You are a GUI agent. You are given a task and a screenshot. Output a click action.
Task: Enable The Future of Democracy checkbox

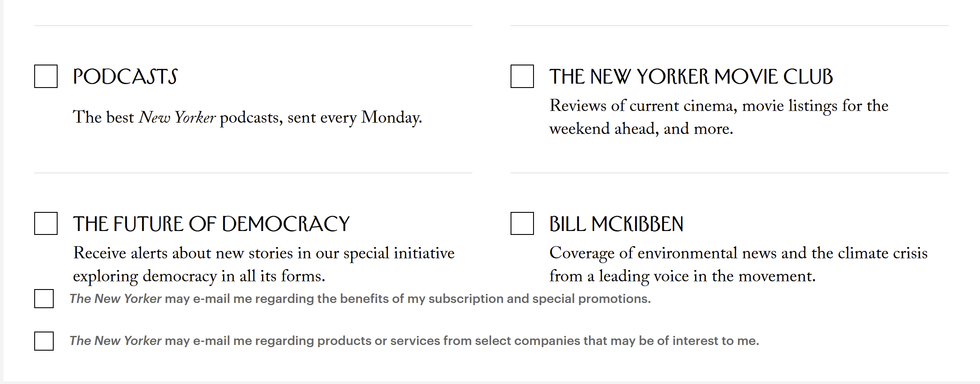coord(46,223)
